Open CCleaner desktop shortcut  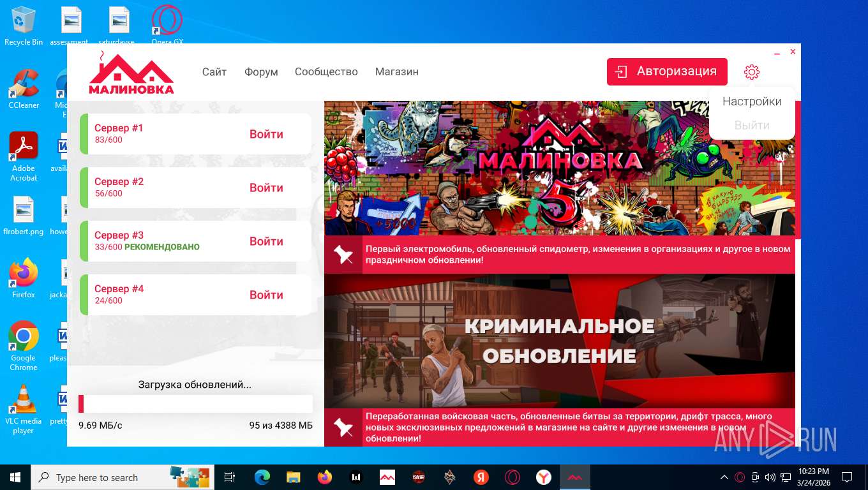click(24, 89)
